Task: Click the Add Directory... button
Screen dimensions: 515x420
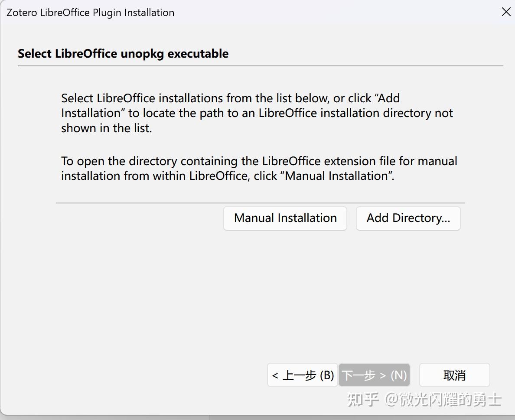Action: (x=408, y=218)
